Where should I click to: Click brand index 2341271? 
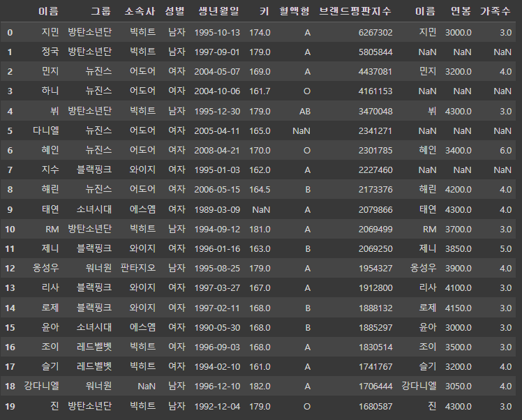[x=375, y=130]
